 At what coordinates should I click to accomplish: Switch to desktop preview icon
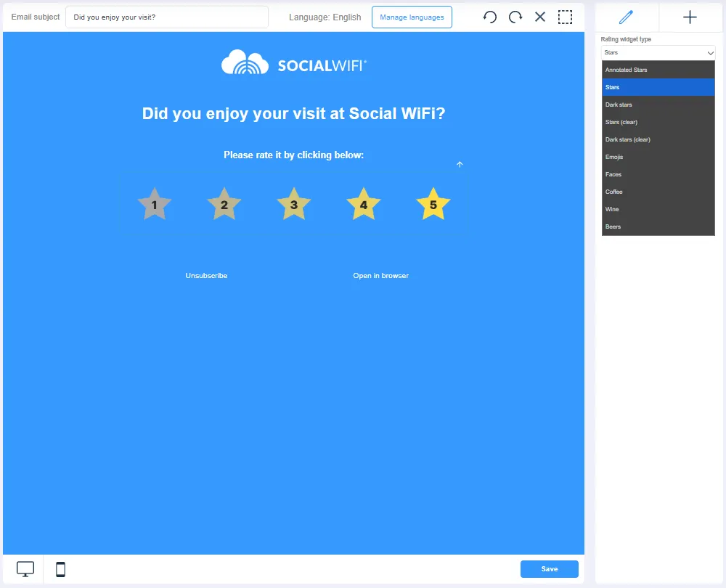25,569
